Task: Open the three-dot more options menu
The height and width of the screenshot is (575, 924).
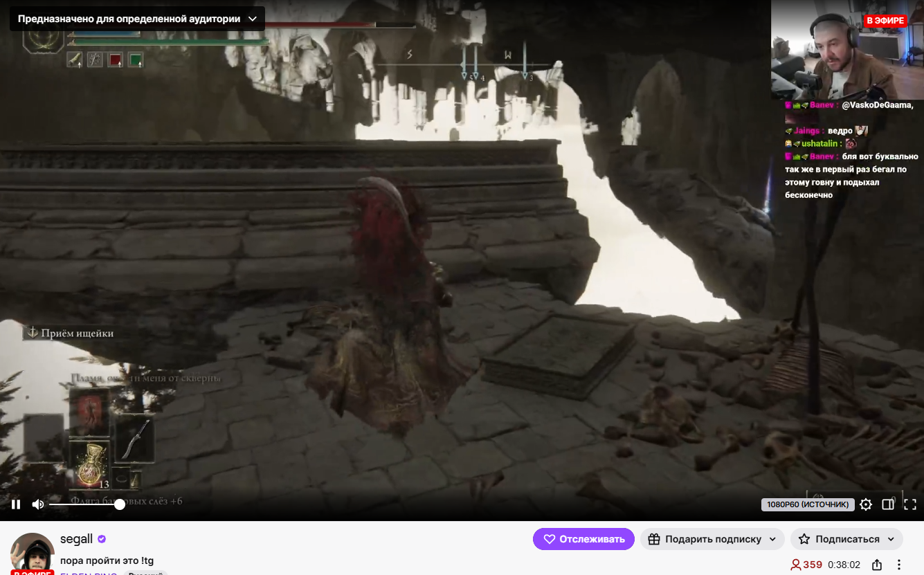Action: click(x=899, y=565)
